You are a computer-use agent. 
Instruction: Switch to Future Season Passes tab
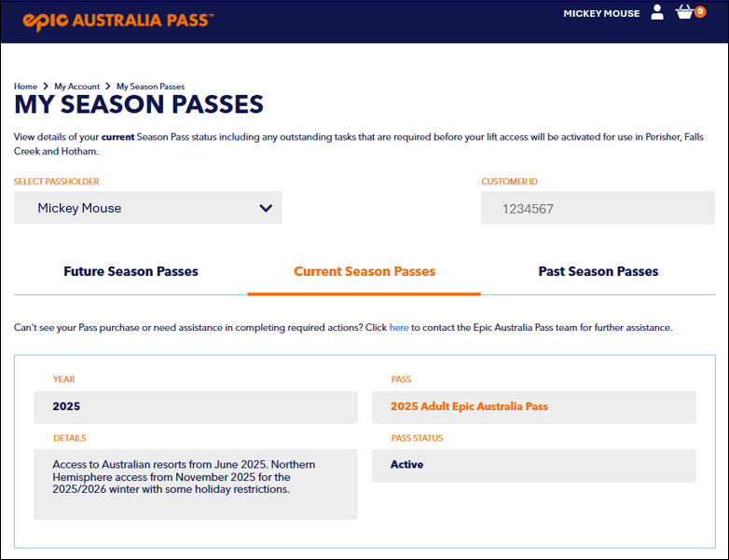tap(131, 272)
